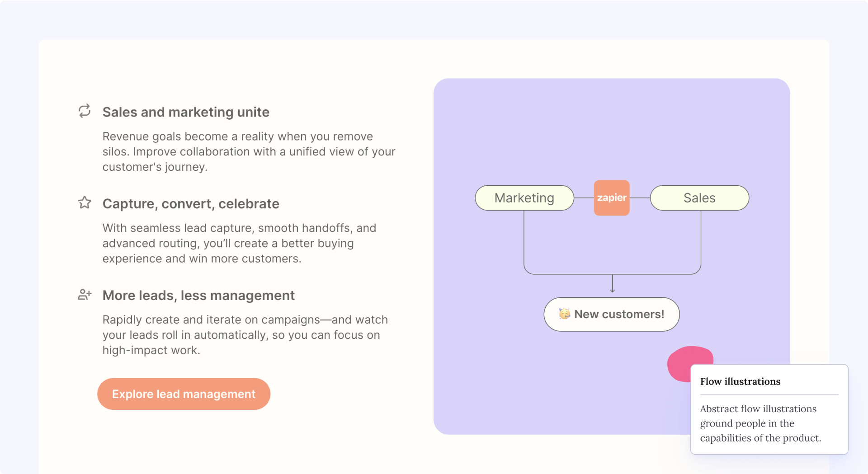Select the Marketing node in the flow diagram
This screenshot has width=868, height=474.
[x=524, y=198]
